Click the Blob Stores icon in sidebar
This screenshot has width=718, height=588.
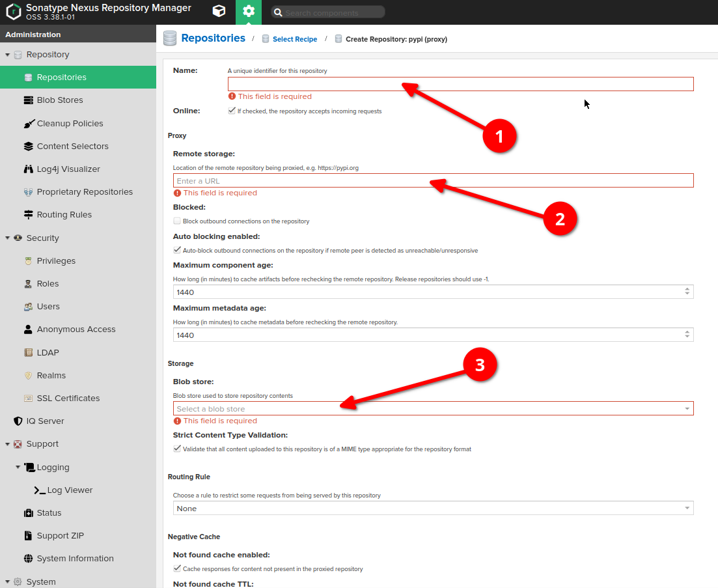29,100
